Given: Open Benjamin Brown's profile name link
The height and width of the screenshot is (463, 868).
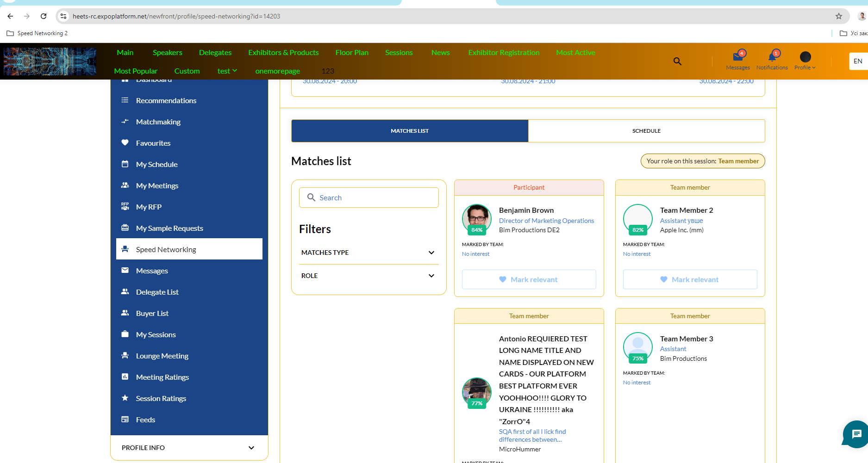Looking at the screenshot, I should tap(526, 210).
